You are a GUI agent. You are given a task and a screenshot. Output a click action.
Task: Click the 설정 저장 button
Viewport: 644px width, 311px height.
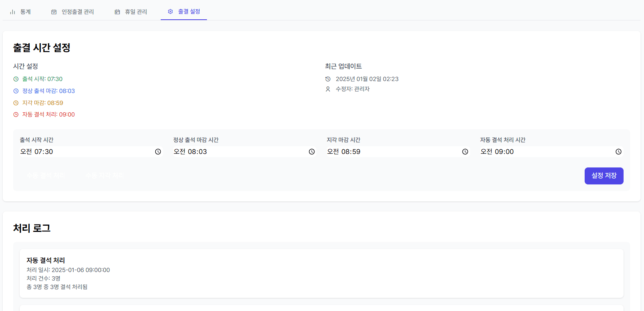click(604, 176)
